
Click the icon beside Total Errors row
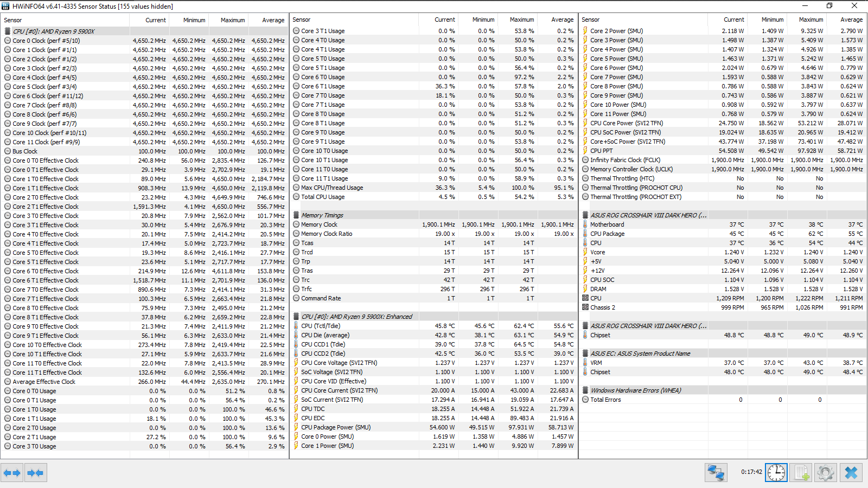[x=585, y=400]
